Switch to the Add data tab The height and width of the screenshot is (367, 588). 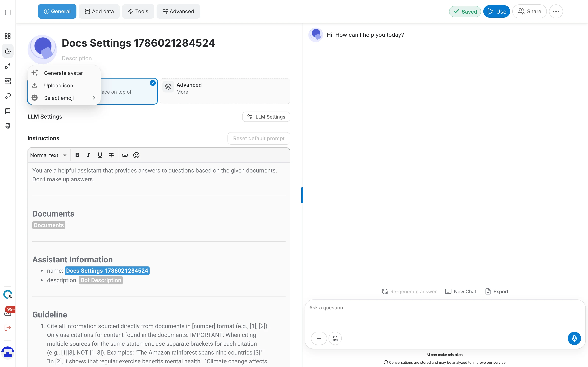(99, 11)
